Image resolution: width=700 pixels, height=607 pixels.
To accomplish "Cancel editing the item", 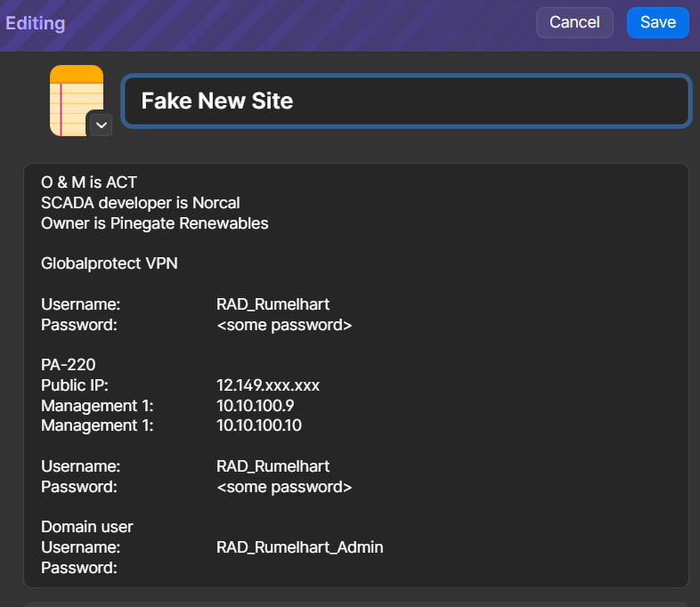I will click(574, 22).
